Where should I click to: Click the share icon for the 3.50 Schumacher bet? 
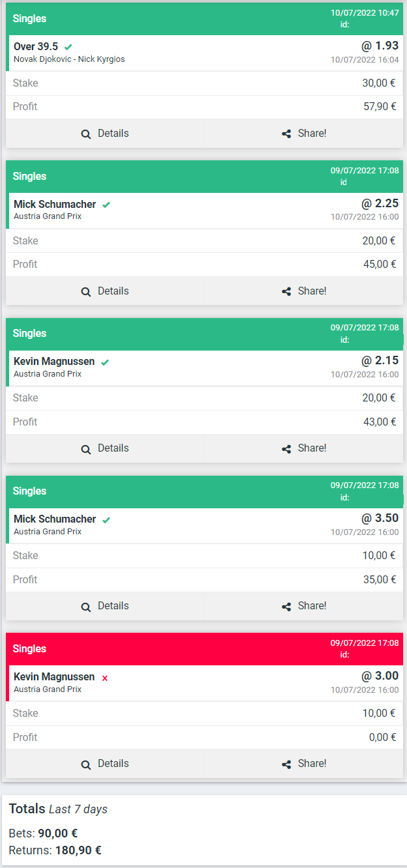click(286, 607)
